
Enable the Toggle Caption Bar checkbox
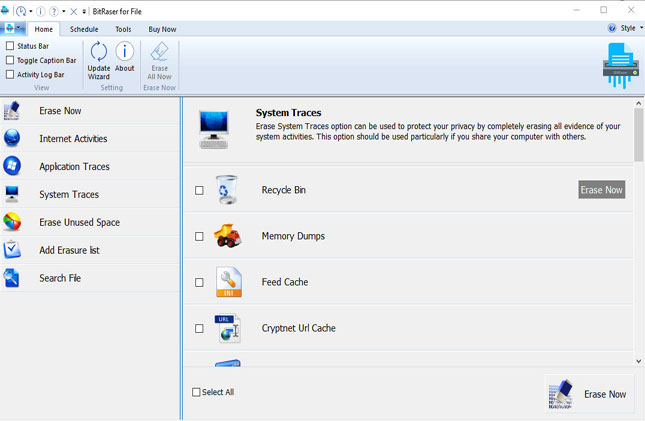click(10, 60)
